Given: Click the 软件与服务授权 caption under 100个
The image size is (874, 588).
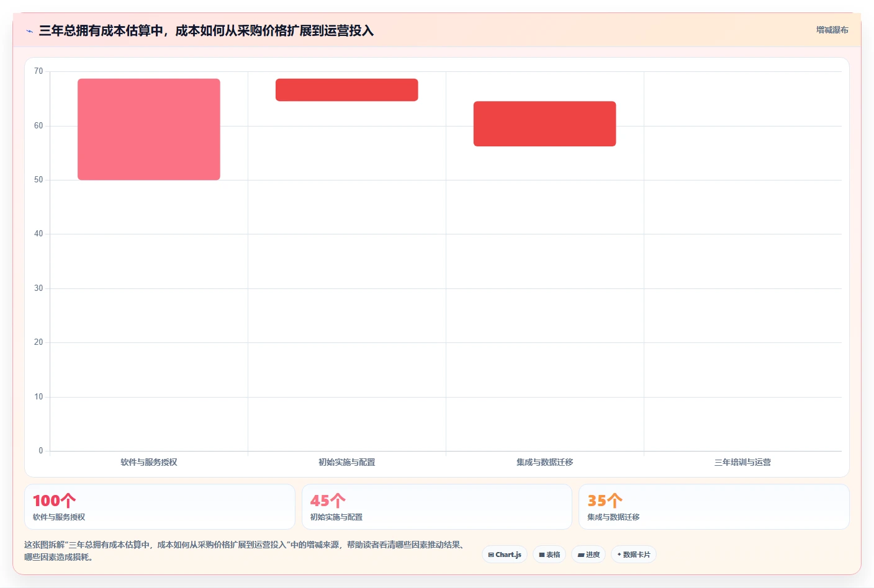Looking at the screenshot, I should tap(59, 517).
